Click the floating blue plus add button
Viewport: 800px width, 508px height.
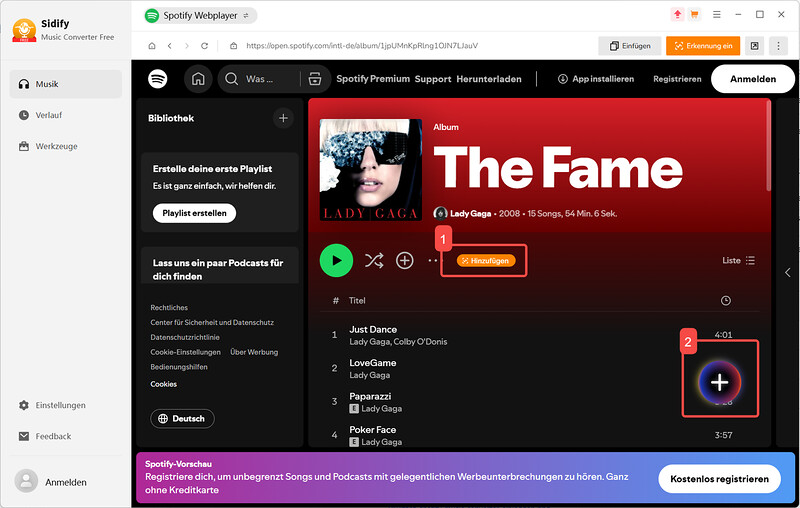point(720,383)
